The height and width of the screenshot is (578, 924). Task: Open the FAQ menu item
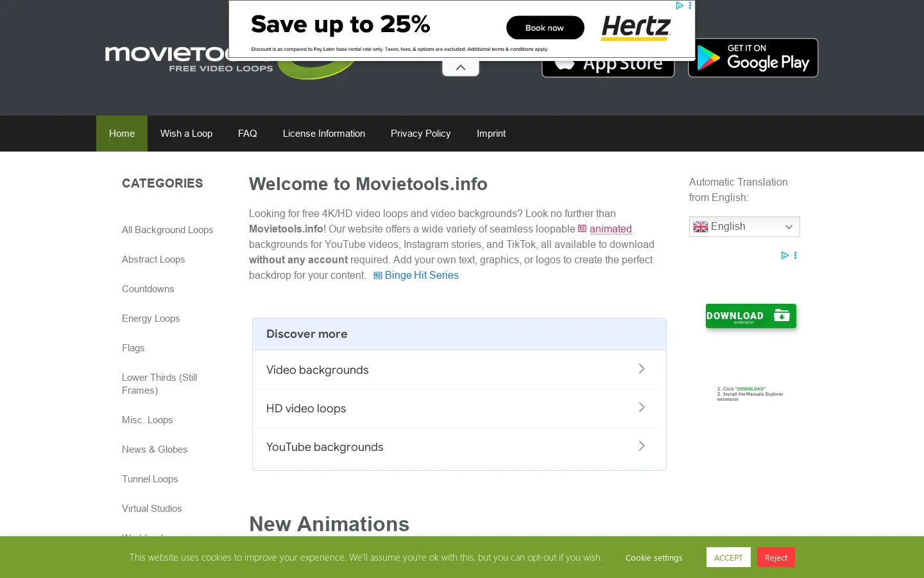pyautogui.click(x=248, y=134)
